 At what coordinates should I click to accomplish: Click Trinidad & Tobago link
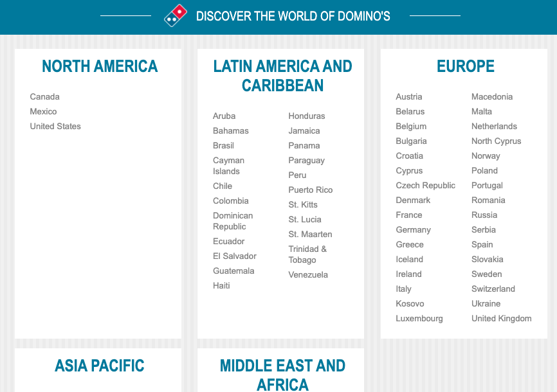tap(307, 254)
